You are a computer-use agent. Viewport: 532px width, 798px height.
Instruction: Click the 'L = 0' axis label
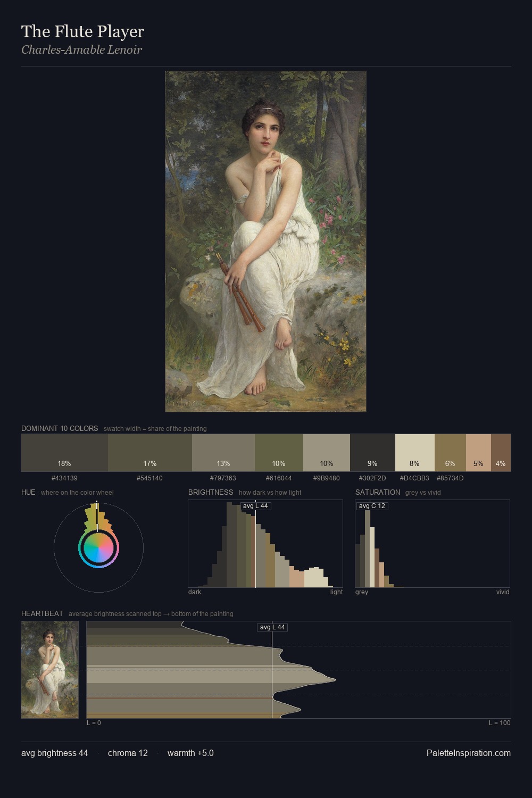[94, 723]
